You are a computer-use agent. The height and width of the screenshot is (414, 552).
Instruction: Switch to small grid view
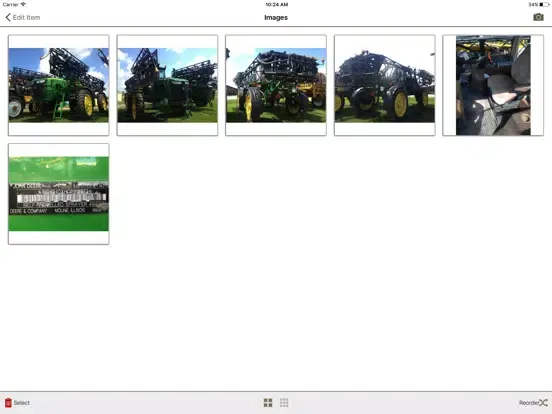(x=284, y=402)
